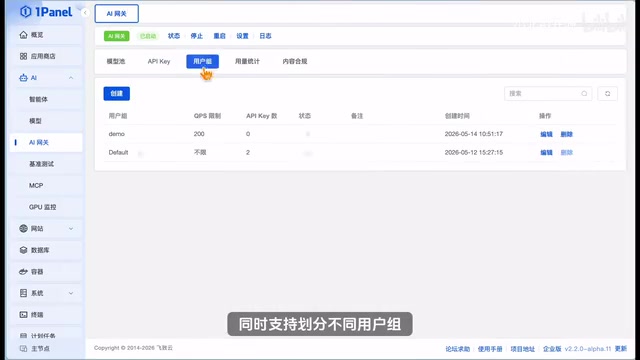
Task: Expand the 网站 submenu chevron
Action: click(71, 229)
